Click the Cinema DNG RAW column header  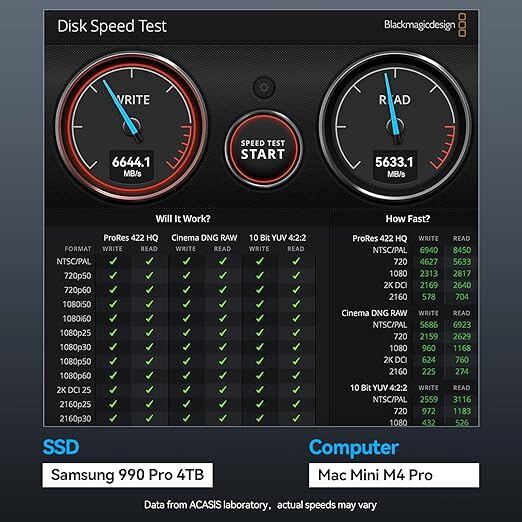pos(204,238)
